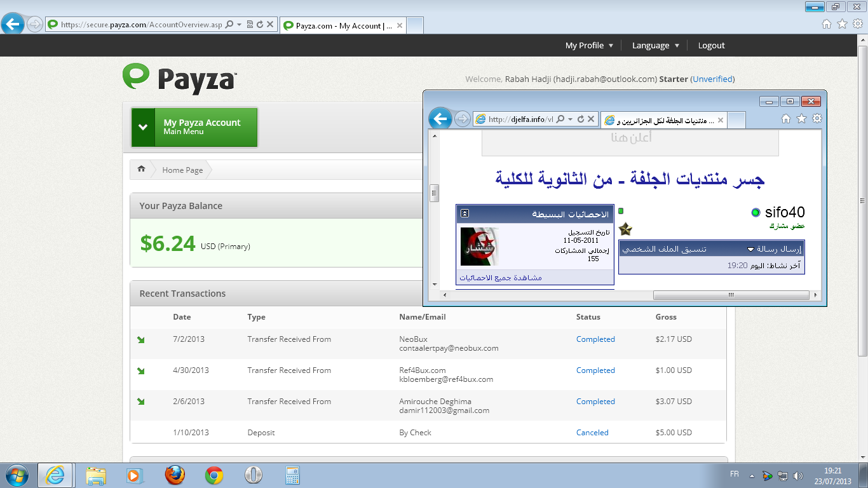Open Windows Explorer folder from taskbar
Screen dimensions: 868x488
96,475
